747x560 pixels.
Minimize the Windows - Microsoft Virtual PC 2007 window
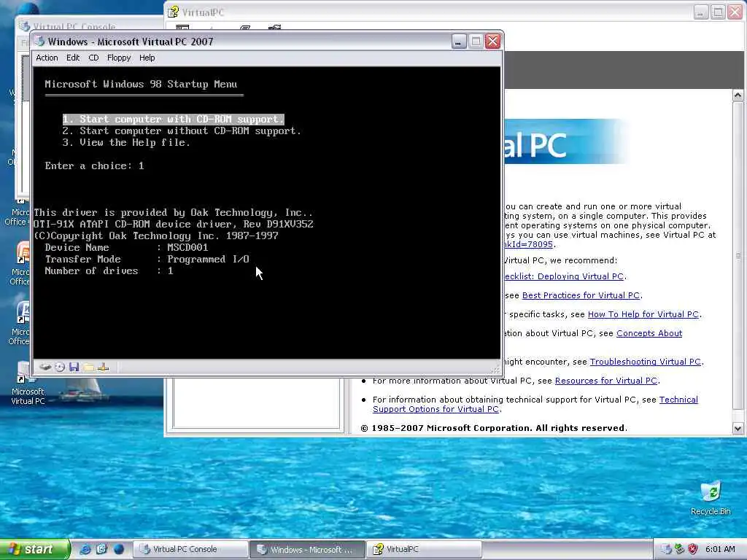458,42
